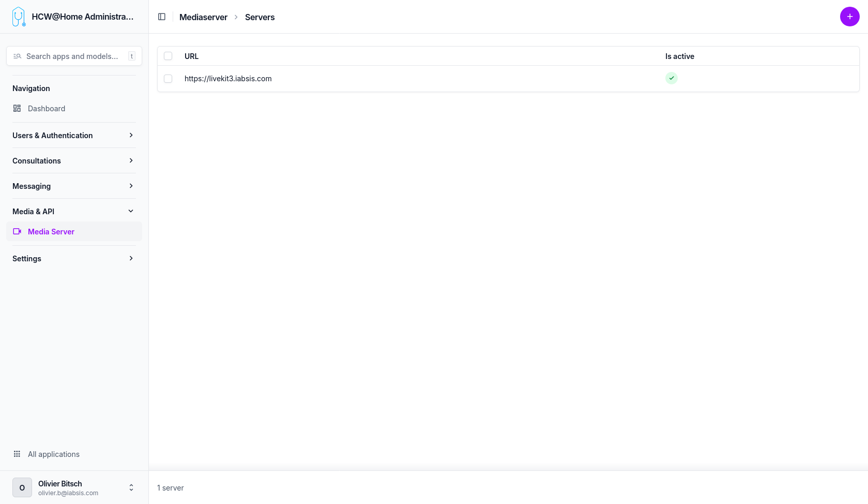Open the https://livekit3.iabsis.com server link
Screen dimensions: 868x504
[x=228, y=79]
